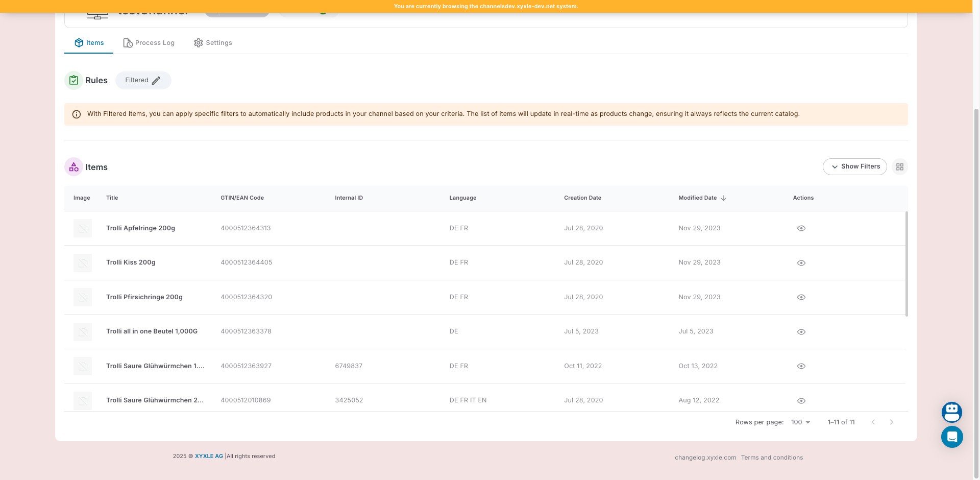The width and height of the screenshot is (980, 480).
Task: View Trolli Apfelringe 200g via eye icon
Action: pos(801,228)
